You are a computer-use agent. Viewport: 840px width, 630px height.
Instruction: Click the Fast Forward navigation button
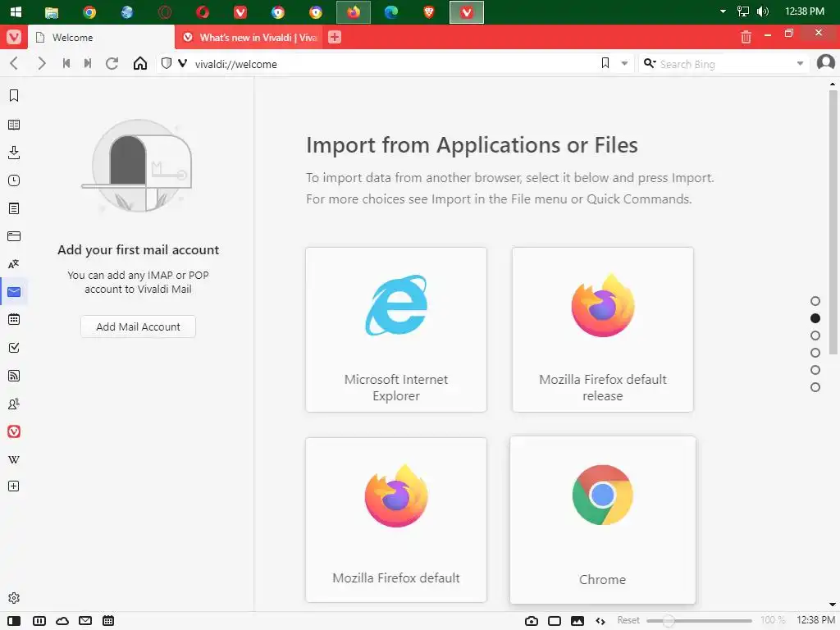(88, 63)
